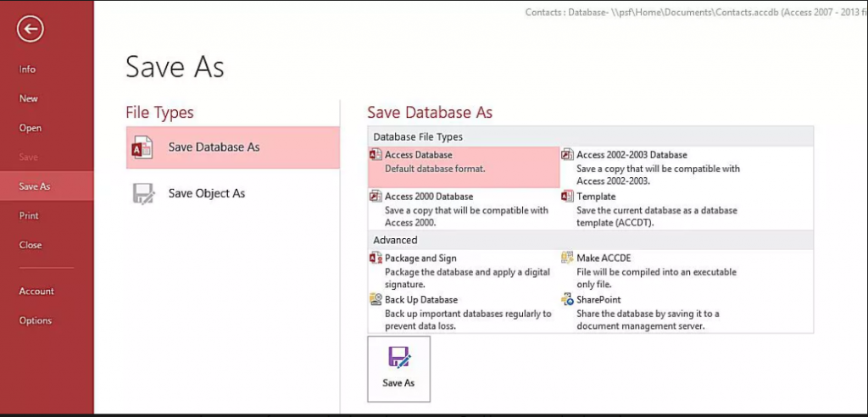This screenshot has height=417, width=868.
Task: Click 'Package the database and apply a digital' description
Action: [x=468, y=272]
